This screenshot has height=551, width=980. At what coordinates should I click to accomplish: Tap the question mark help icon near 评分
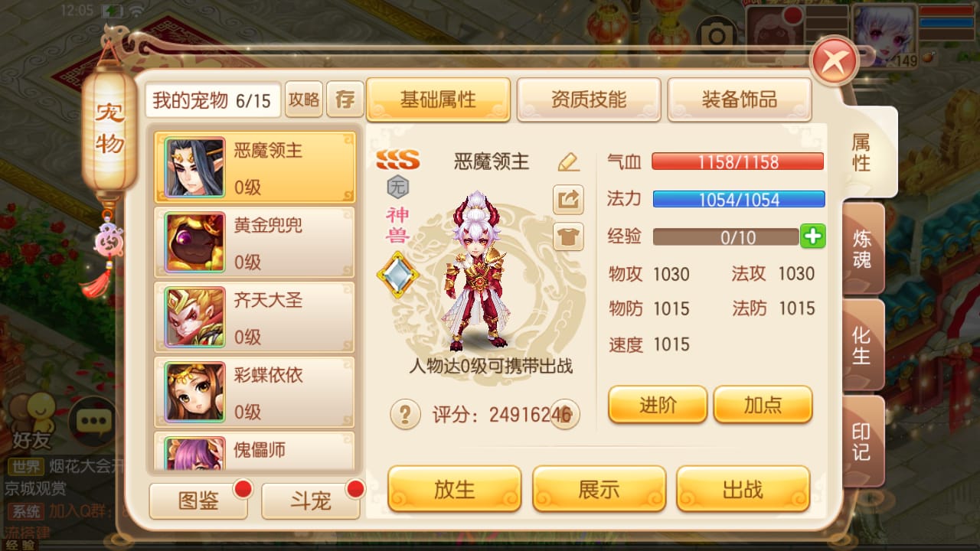tap(406, 415)
